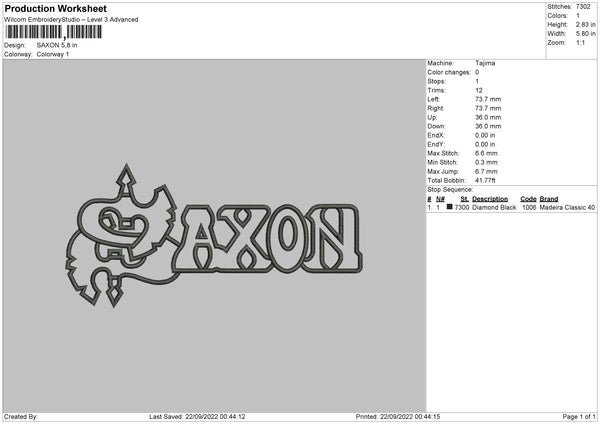Click the Diamond Black thread description
The image size is (600, 424).
[x=494, y=207]
